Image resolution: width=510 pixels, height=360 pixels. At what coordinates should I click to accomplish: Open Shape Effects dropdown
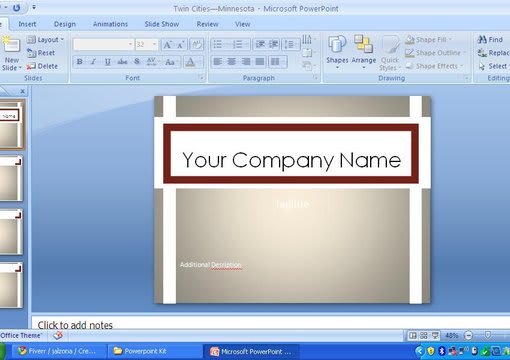[x=434, y=66]
